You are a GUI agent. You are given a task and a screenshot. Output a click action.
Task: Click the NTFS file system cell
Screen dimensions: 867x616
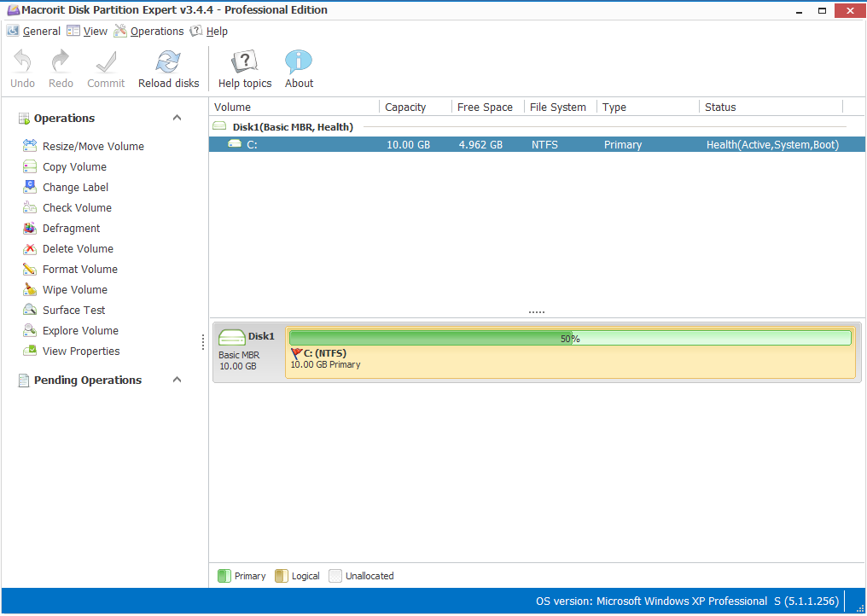[544, 144]
